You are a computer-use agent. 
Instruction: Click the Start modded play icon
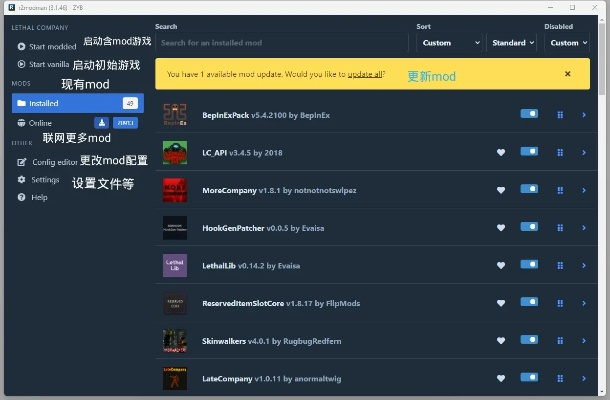21,46
